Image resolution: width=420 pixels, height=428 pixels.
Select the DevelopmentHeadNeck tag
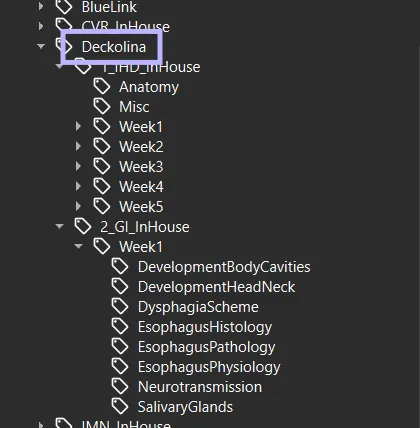217,287
